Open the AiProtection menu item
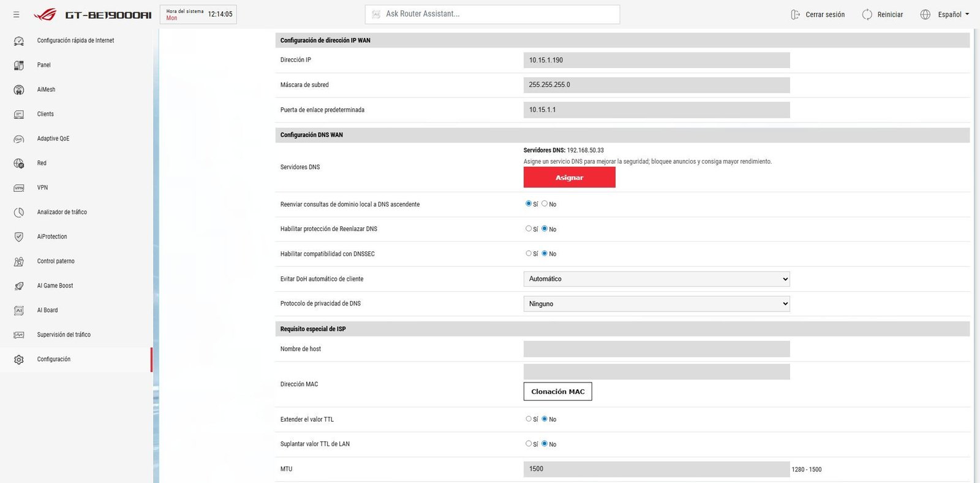The width and height of the screenshot is (980, 483). pos(76,237)
